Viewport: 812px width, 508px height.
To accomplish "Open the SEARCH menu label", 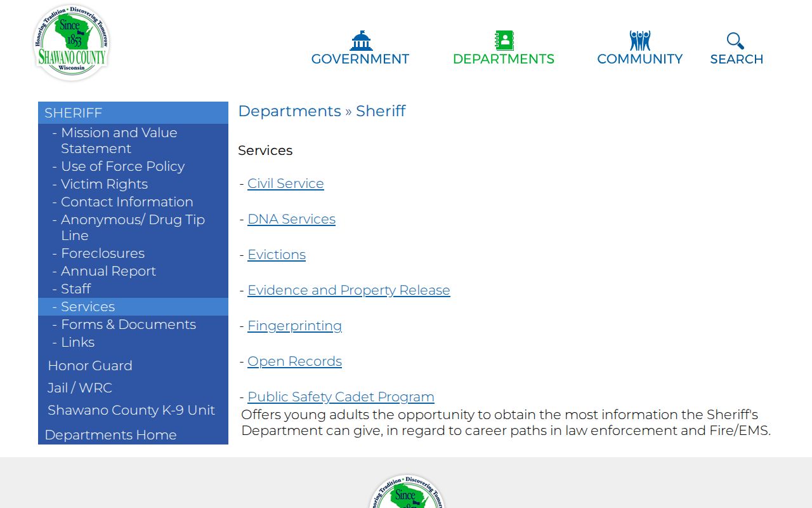I will [737, 59].
